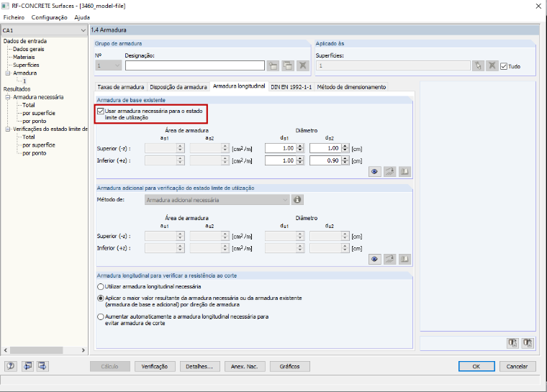The image size is (547, 392).
Task: Click the Gráficos button
Action: (x=289, y=367)
